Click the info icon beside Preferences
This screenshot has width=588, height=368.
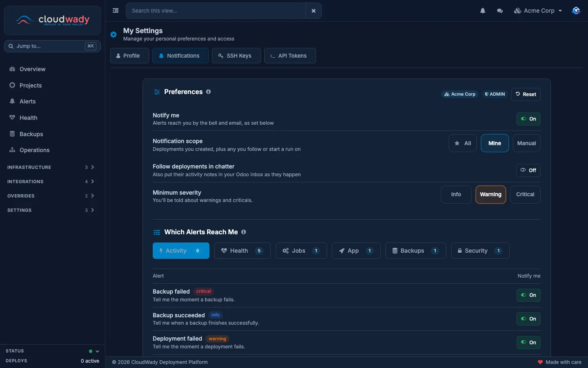[208, 92]
